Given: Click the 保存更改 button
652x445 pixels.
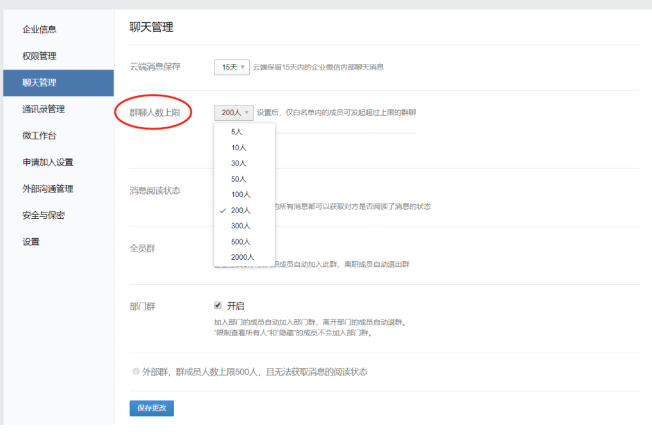Looking at the screenshot, I should tap(151, 407).
